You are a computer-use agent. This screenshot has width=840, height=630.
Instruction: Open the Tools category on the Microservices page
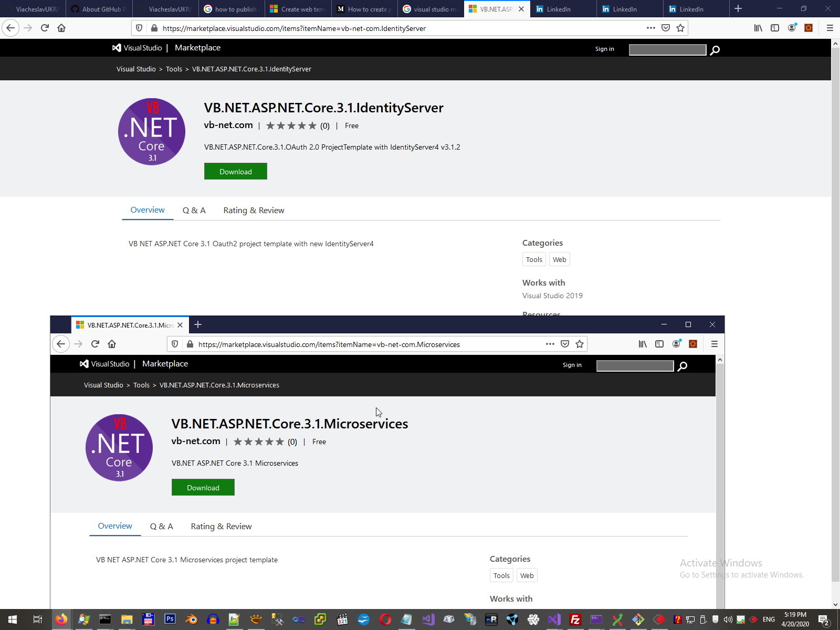(x=501, y=575)
